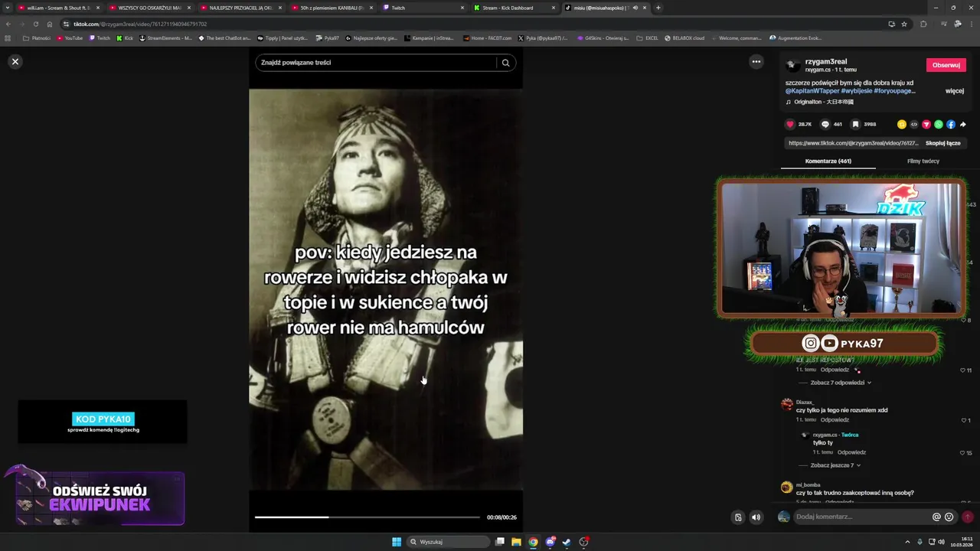
Task: Like the video with the heart icon
Action: [x=790, y=124]
